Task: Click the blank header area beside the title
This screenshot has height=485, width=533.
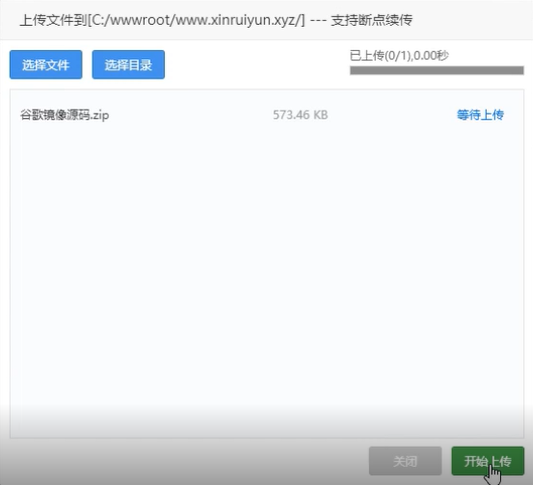Action: point(472,20)
